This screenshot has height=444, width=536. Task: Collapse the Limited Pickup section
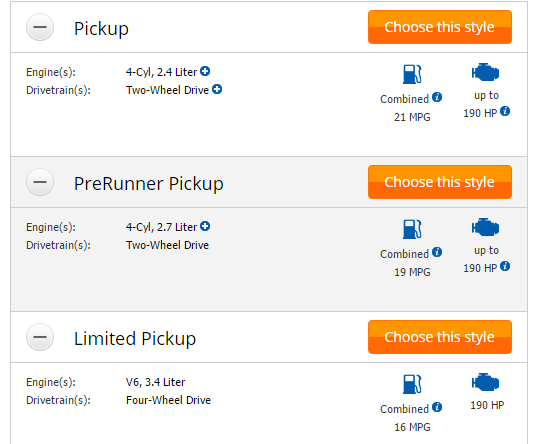pyautogui.click(x=40, y=337)
